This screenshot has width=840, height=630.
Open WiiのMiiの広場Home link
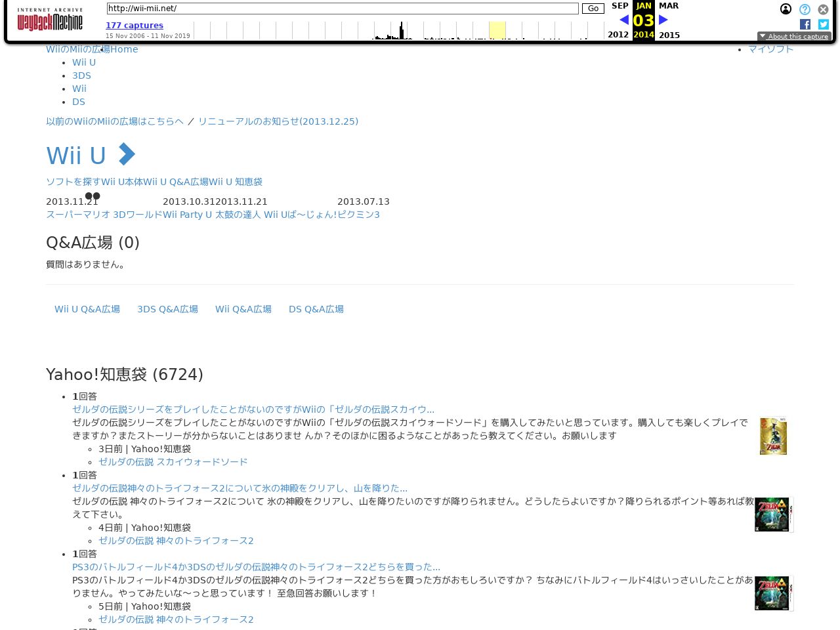click(x=92, y=49)
